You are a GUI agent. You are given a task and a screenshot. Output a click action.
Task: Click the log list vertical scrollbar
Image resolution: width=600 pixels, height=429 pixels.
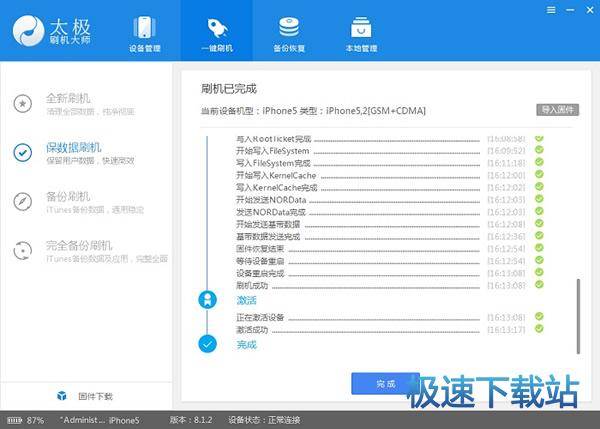578,316
